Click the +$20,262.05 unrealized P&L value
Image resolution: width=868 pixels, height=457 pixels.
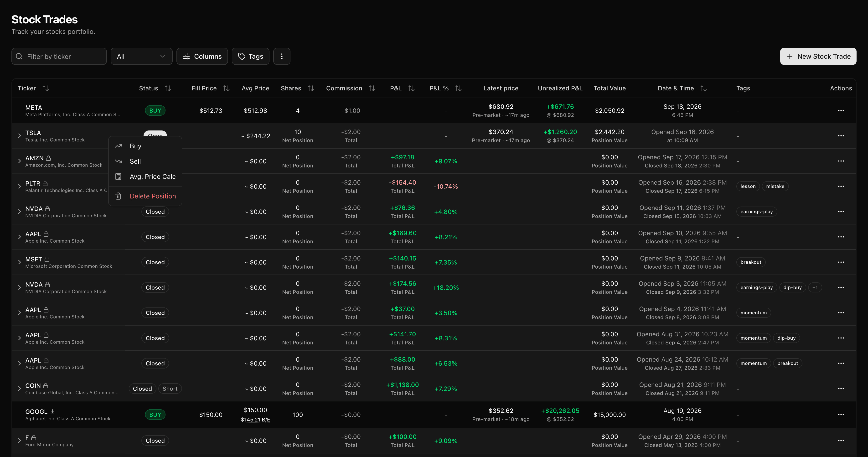[560, 411]
